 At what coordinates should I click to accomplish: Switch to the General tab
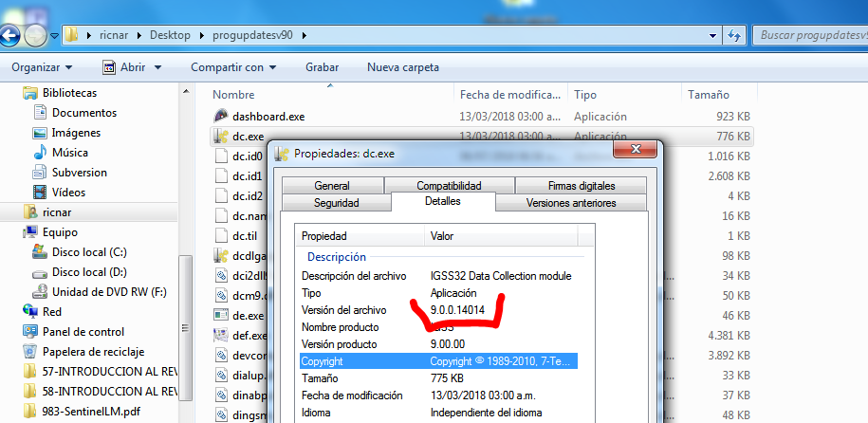(332, 186)
